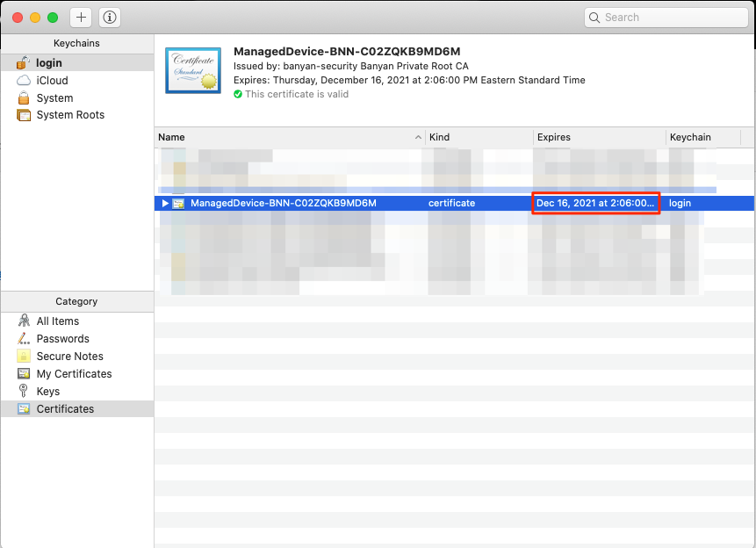Show the My Certificates category
Image resolution: width=756 pixels, height=548 pixels.
[x=74, y=374]
